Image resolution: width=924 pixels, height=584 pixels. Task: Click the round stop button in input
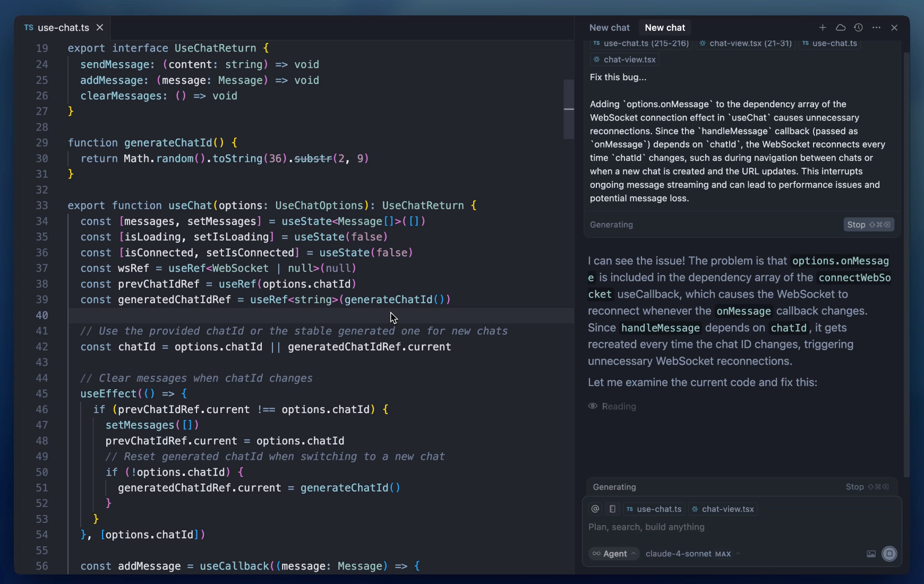[889, 554]
